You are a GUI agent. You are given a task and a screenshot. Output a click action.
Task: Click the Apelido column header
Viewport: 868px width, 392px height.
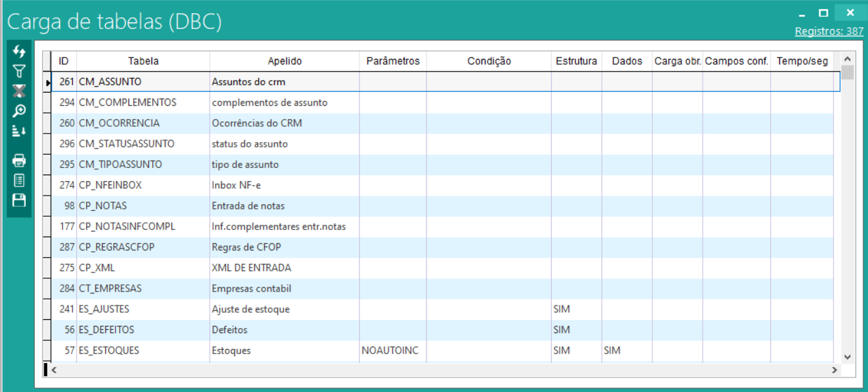[x=284, y=61]
